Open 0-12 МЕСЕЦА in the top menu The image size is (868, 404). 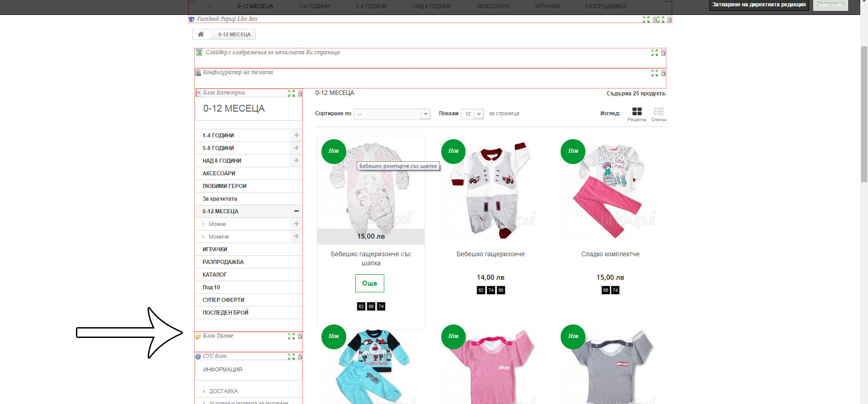point(255,6)
